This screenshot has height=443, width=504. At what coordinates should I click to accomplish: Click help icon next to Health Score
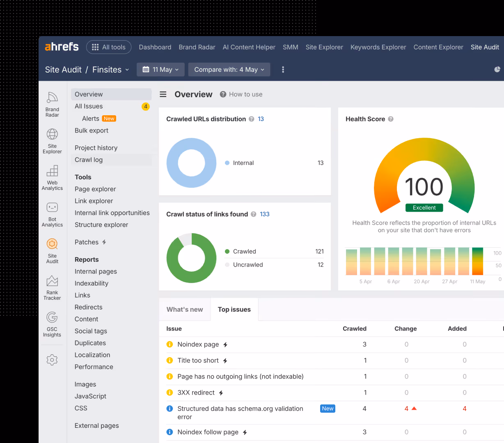pyautogui.click(x=391, y=119)
